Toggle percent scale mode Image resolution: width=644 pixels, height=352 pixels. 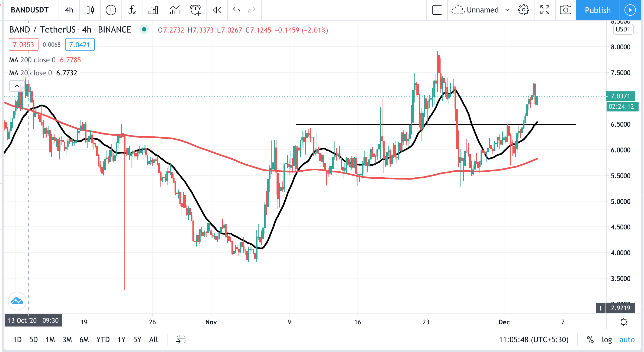click(x=590, y=340)
